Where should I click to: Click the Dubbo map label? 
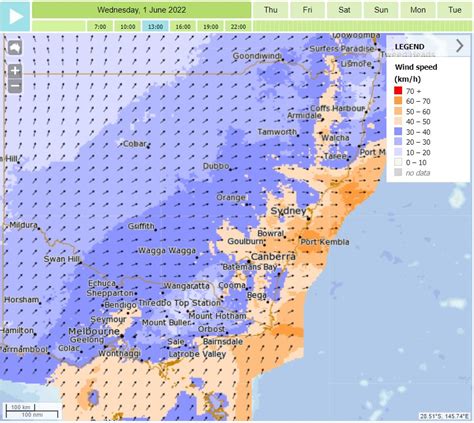216,166
